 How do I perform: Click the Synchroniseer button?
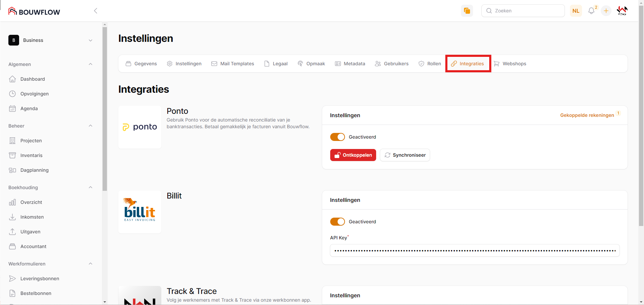(x=405, y=155)
